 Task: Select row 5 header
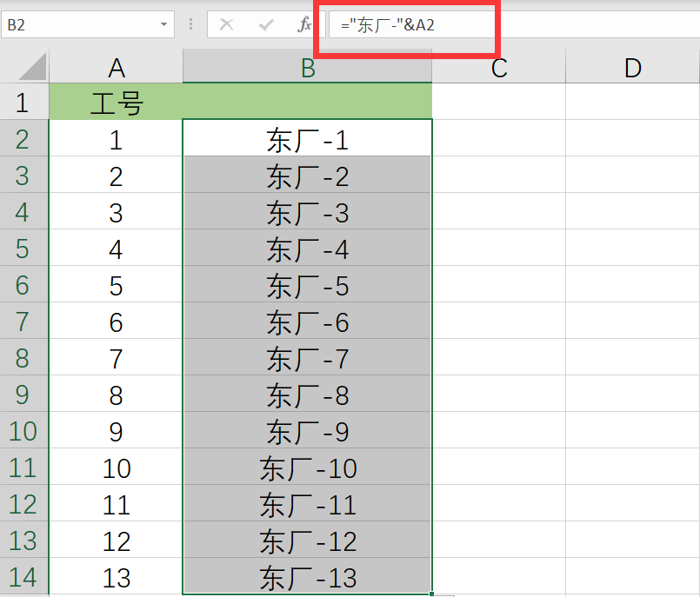coord(24,248)
